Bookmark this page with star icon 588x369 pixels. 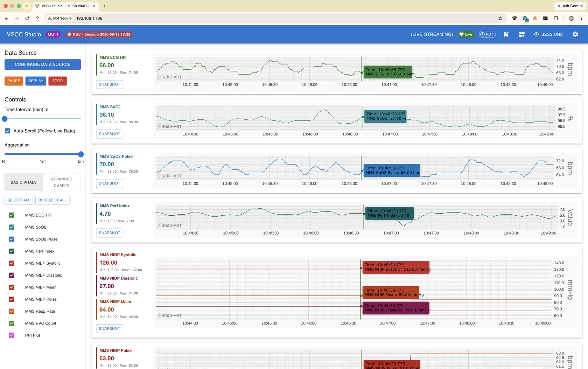[x=500, y=18]
